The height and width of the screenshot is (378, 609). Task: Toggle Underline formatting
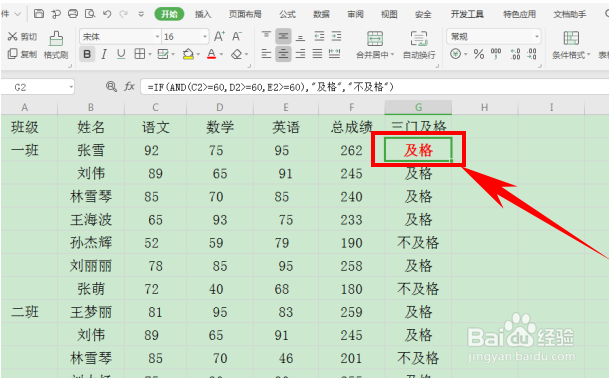point(121,54)
